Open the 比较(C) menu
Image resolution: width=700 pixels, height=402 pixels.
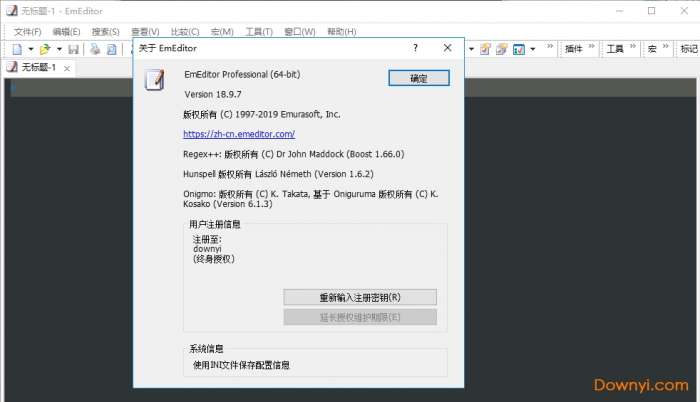click(185, 32)
